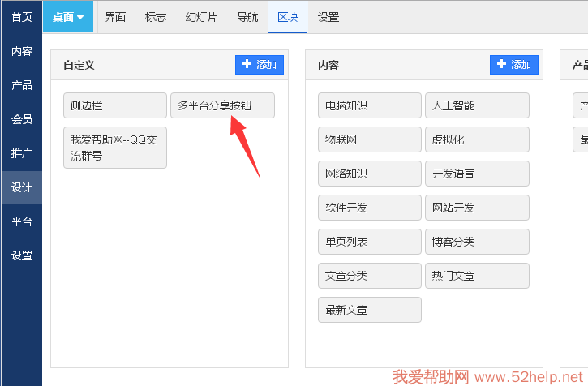The width and height of the screenshot is (588, 386).
Task: Switch to the 界面 tab
Action: coord(115,17)
